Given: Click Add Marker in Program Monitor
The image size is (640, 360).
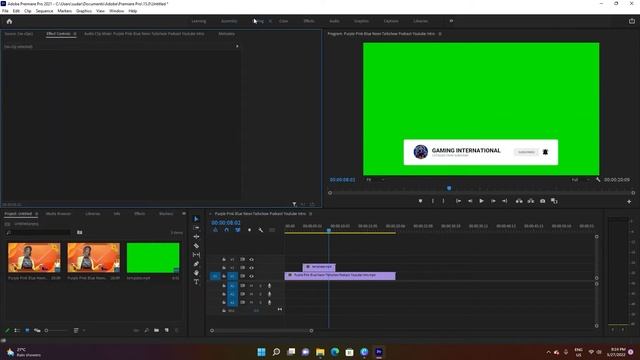Looking at the screenshot, I should pyautogui.click(x=420, y=201).
